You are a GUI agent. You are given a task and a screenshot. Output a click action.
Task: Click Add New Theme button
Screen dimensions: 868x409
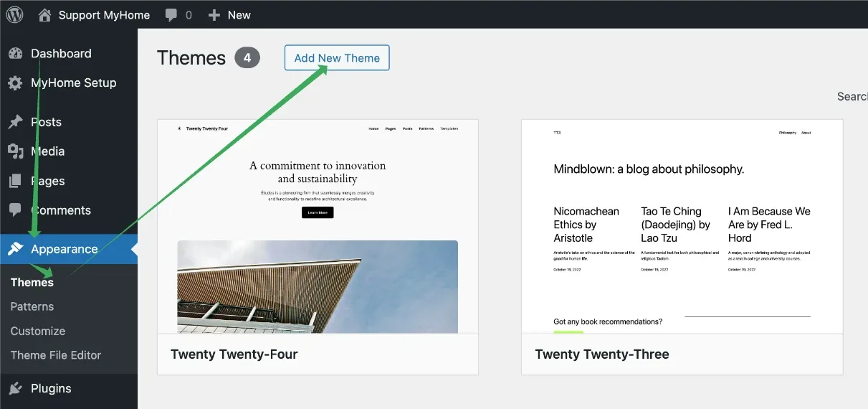click(x=337, y=58)
